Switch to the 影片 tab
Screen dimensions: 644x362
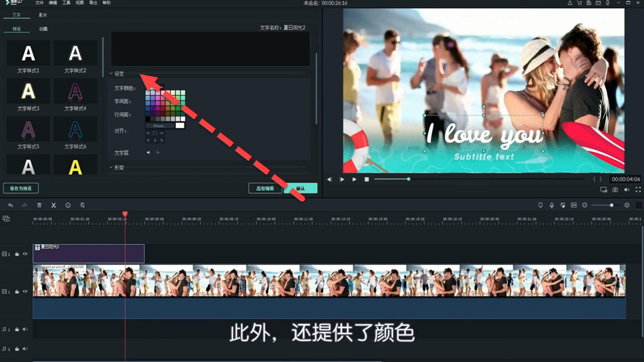pyautogui.click(x=43, y=15)
